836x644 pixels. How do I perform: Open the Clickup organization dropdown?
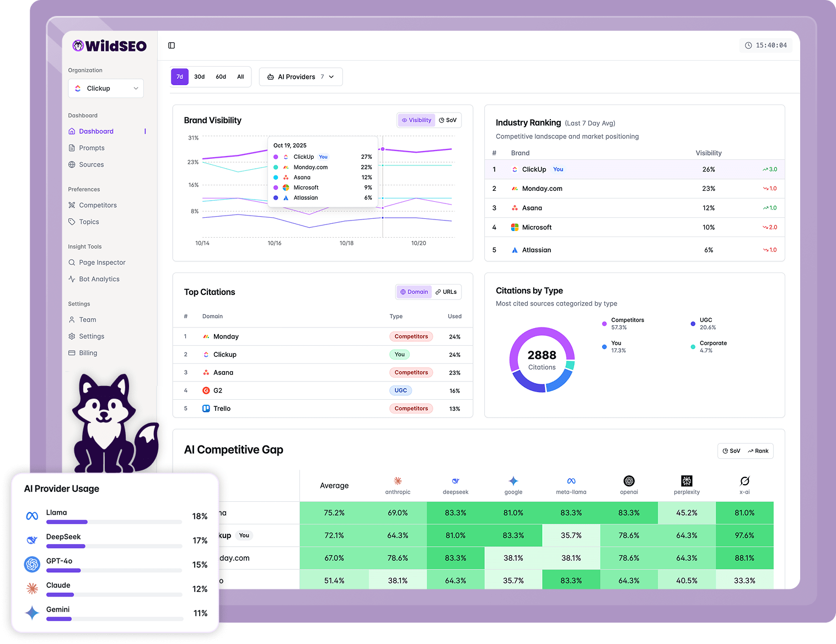coord(106,88)
